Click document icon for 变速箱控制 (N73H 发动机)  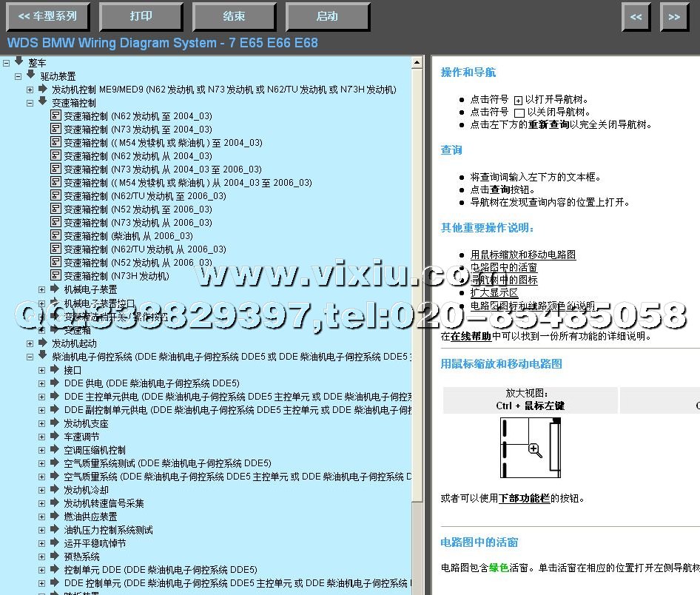coord(55,276)
